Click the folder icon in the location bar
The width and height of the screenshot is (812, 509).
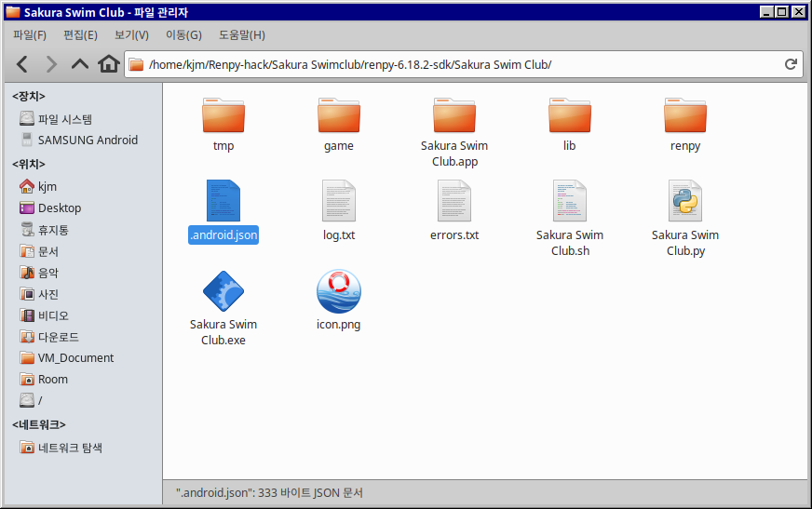pos(136,64)
